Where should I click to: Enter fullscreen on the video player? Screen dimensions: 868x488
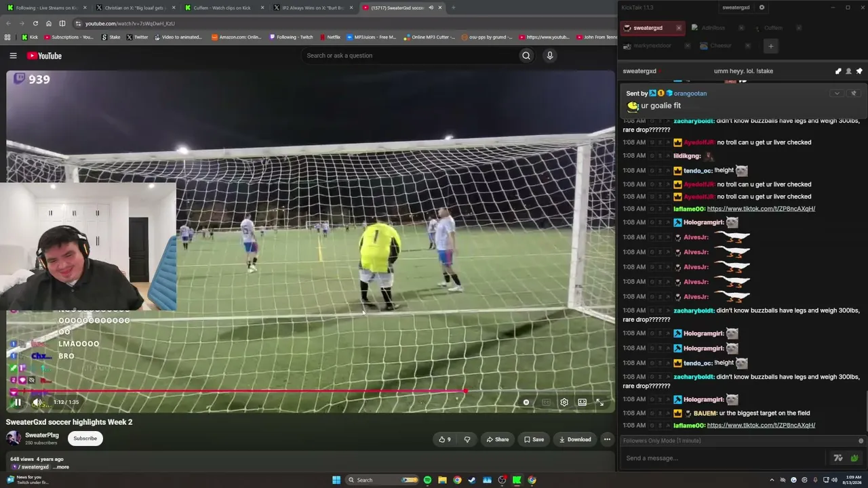[600, 402]
